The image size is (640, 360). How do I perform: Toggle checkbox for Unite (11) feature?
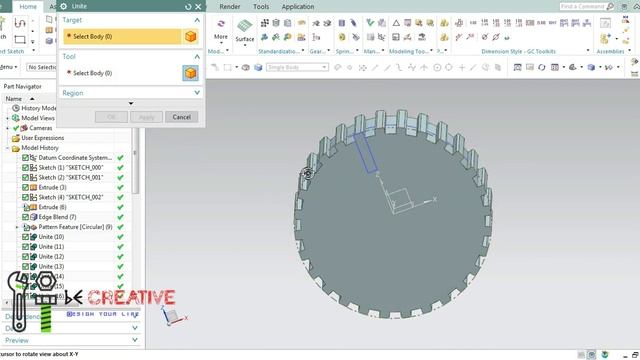tap(25, 247)
